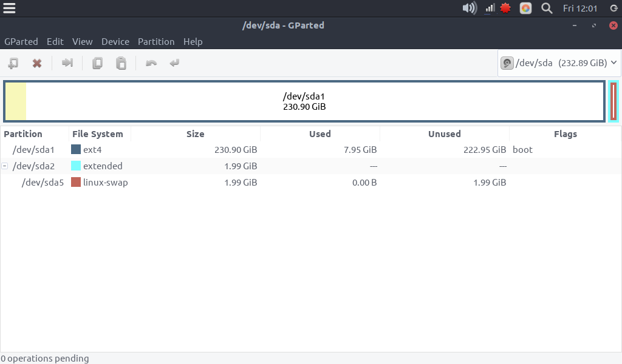Click the linux-swap red color swatch
The height and width of the screenshot is (364, 622).
click(76, 182)
